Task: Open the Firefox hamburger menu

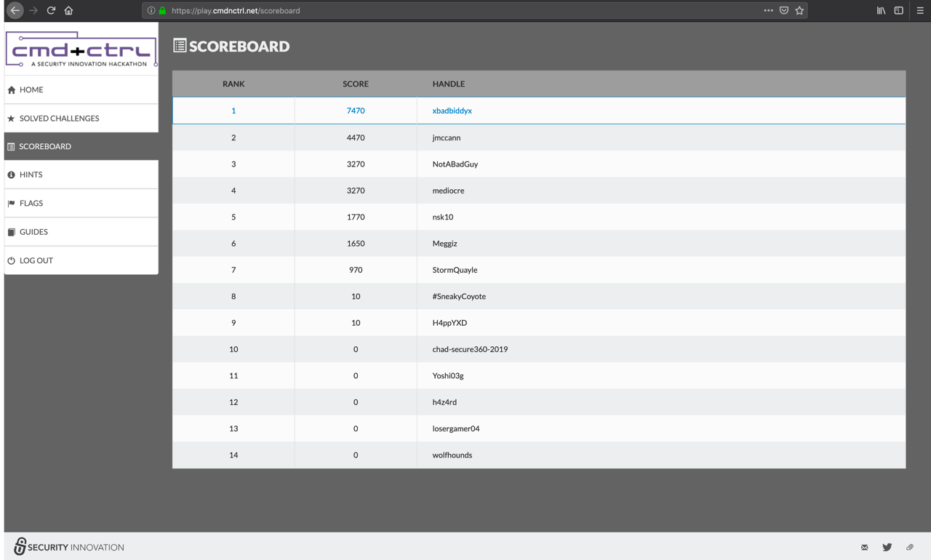Action: [x=920, y=11]
